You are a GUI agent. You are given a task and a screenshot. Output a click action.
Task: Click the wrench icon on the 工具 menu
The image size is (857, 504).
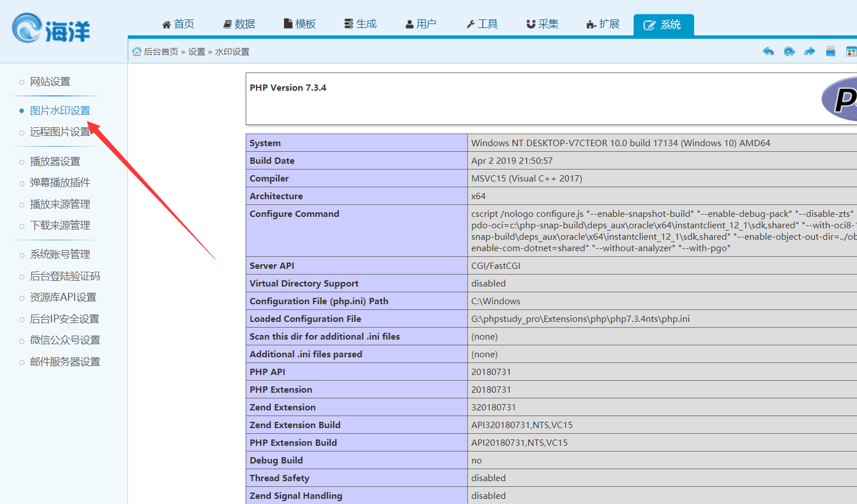(x=470, y=23)
